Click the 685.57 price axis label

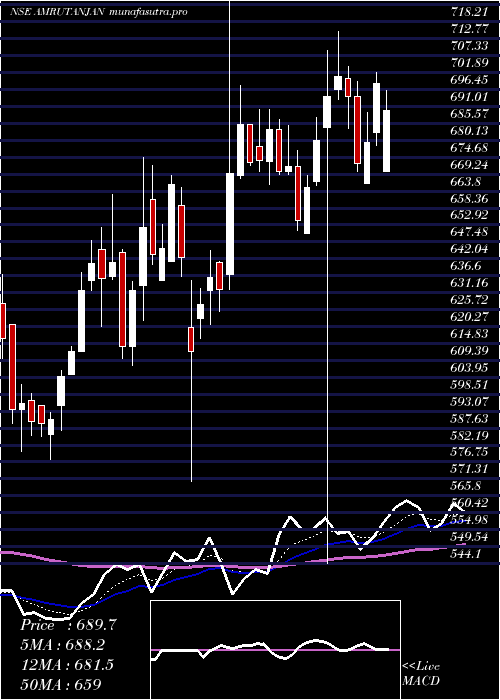point(470,114)
